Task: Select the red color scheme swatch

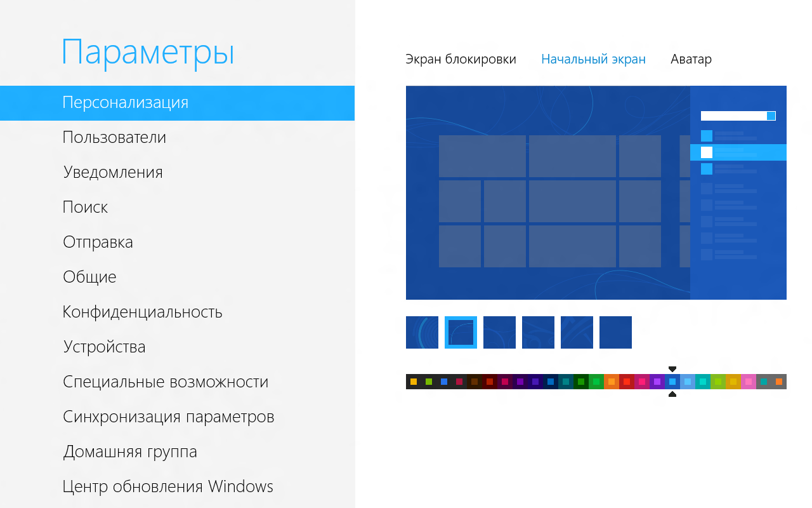Action: pos(627,382)
